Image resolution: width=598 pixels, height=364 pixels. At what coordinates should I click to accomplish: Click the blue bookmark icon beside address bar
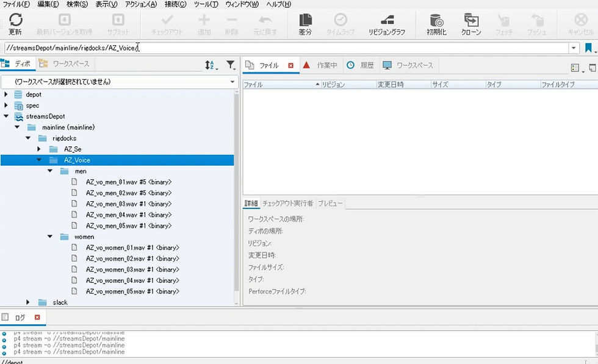pyautogui.click(x=588, y=48)
